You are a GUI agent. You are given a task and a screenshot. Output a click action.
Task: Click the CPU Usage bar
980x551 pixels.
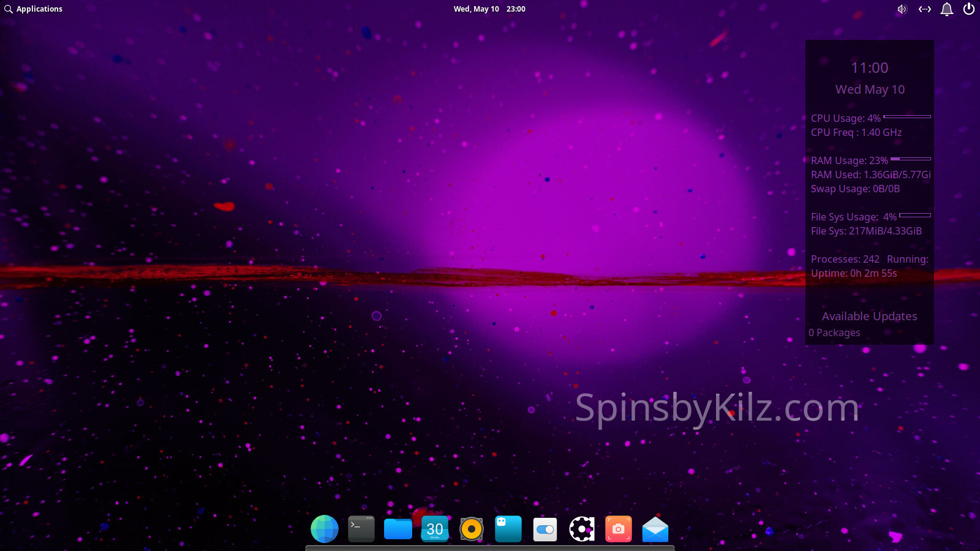(907, 116)
